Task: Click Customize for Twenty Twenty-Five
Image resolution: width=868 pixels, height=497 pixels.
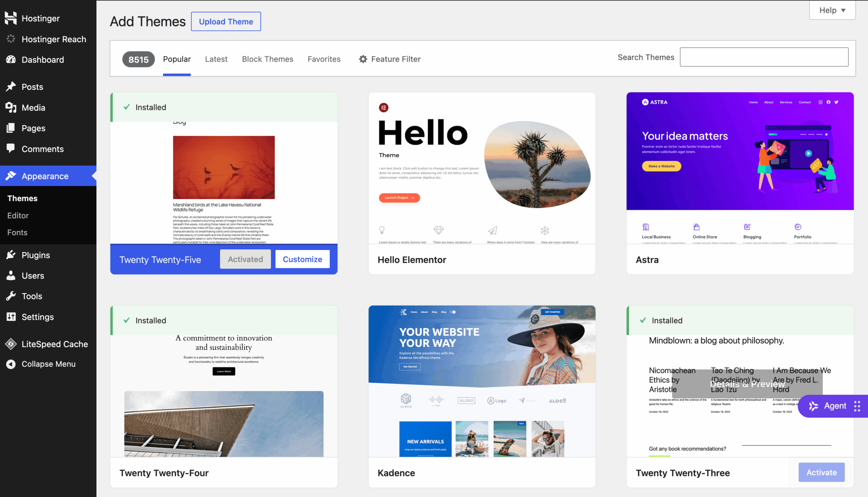Action: 302,259
